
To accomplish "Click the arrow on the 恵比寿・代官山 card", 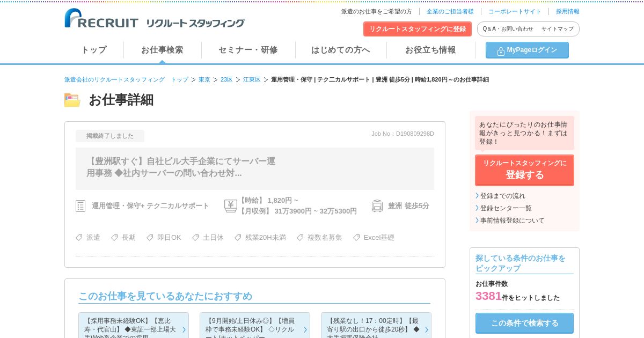I will 184,329.
